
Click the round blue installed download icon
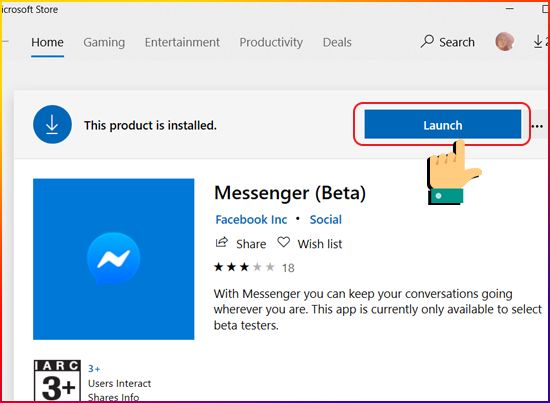(x=52, y=125)
